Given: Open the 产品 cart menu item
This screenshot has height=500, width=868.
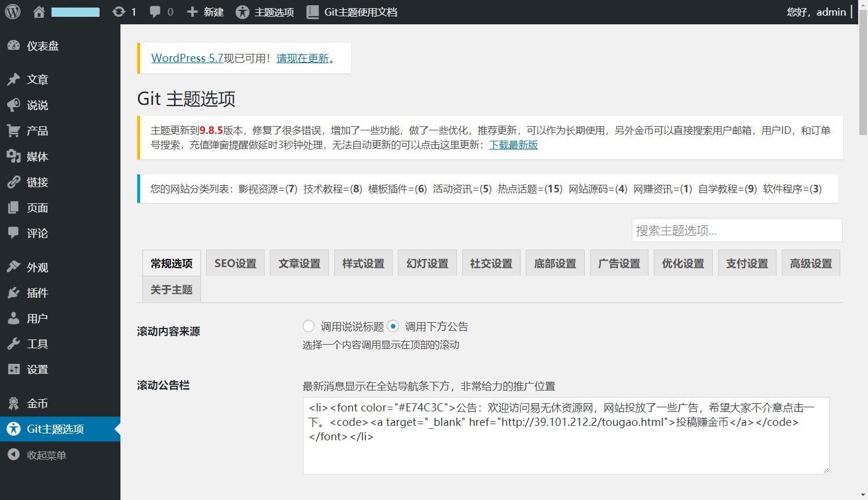Looking at the screenshot, I should pyautogui.click(x=37, y=131).
